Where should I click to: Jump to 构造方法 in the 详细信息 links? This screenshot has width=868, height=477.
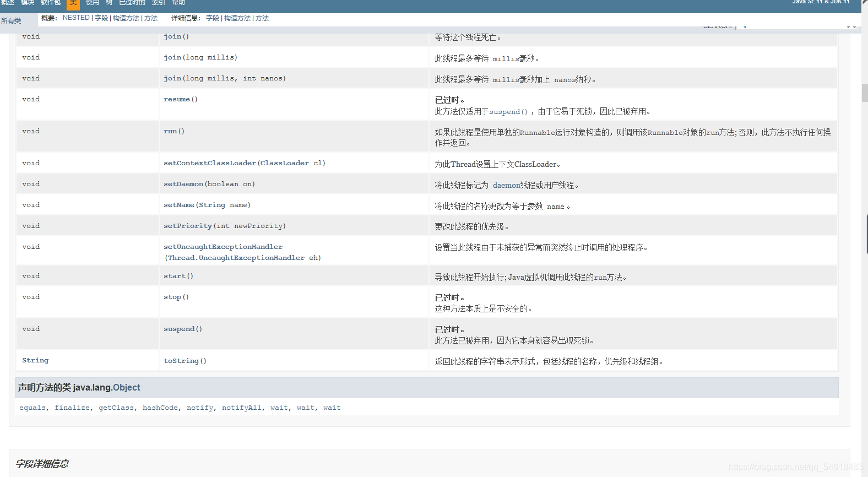click(237, 18)
